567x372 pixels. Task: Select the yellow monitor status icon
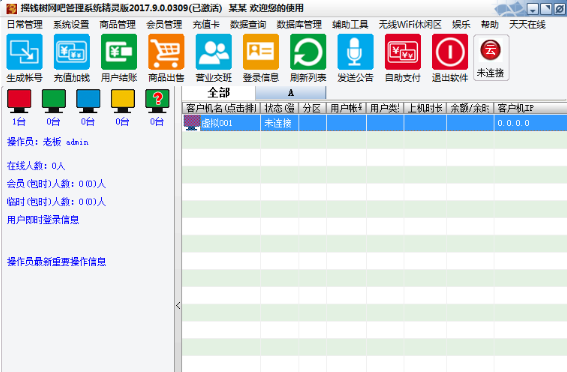[123, 101]
